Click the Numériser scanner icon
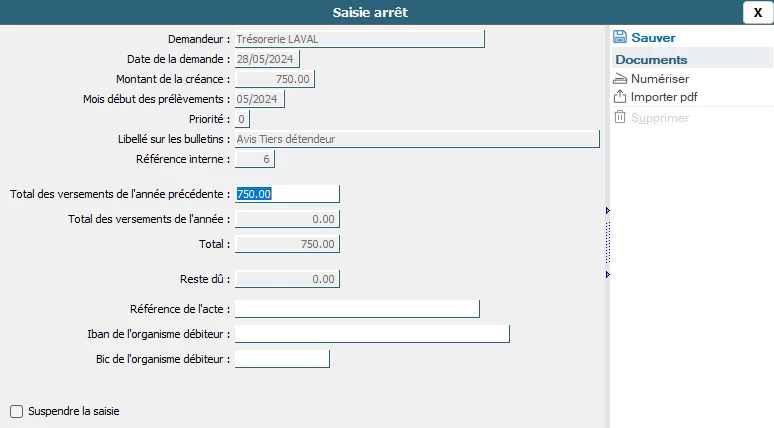 [x=620, y=78]
